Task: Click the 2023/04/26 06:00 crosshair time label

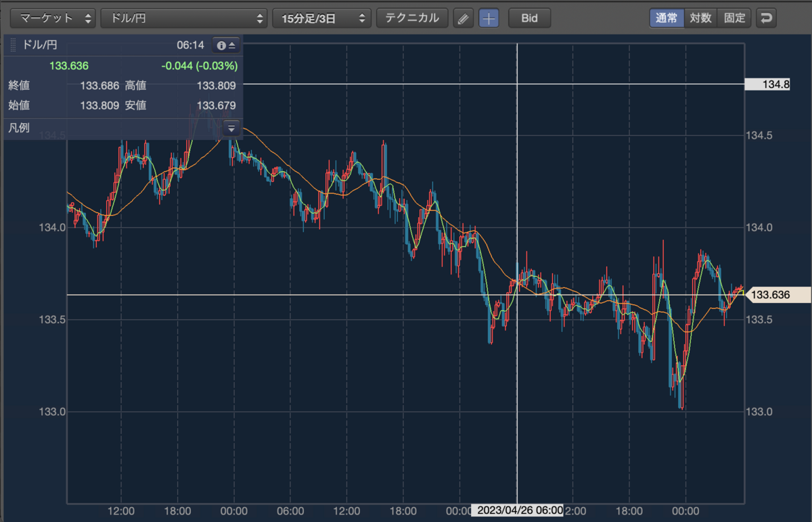Action: point(518,511)
